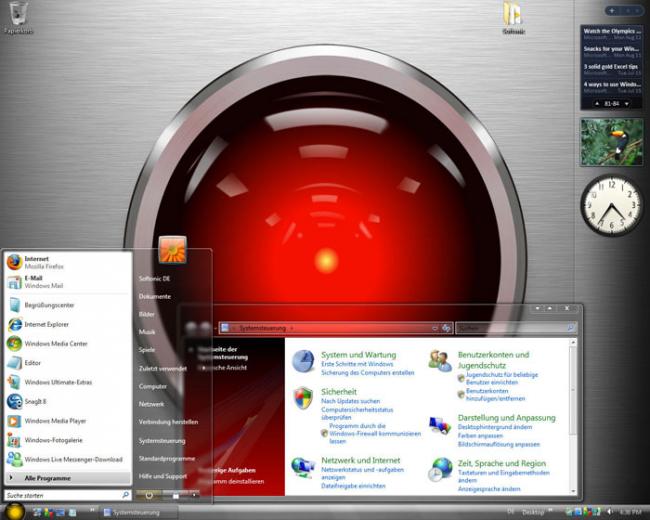Screen dimensions: 650x520
Task: Open Windows Media Center
Action: coord(68,343)
